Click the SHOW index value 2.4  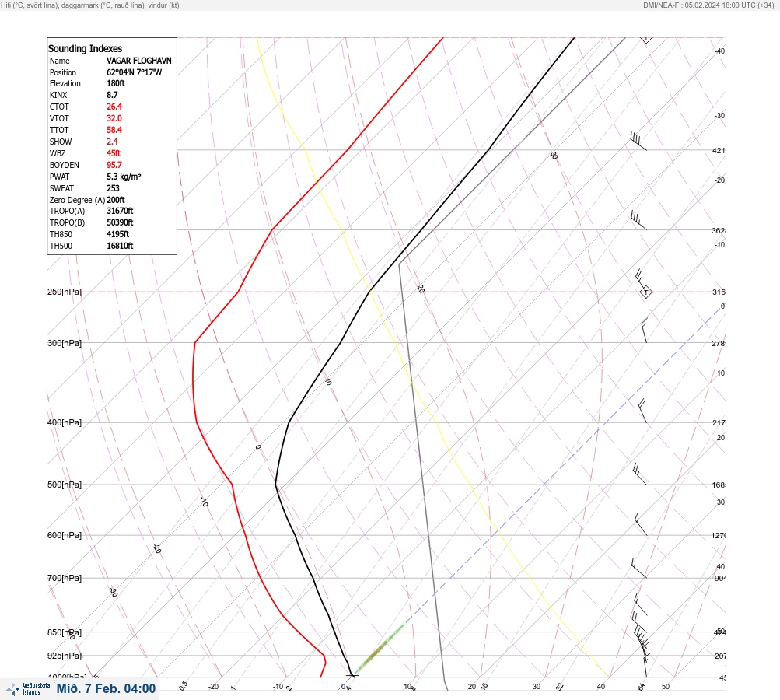(x=112, y=142)
